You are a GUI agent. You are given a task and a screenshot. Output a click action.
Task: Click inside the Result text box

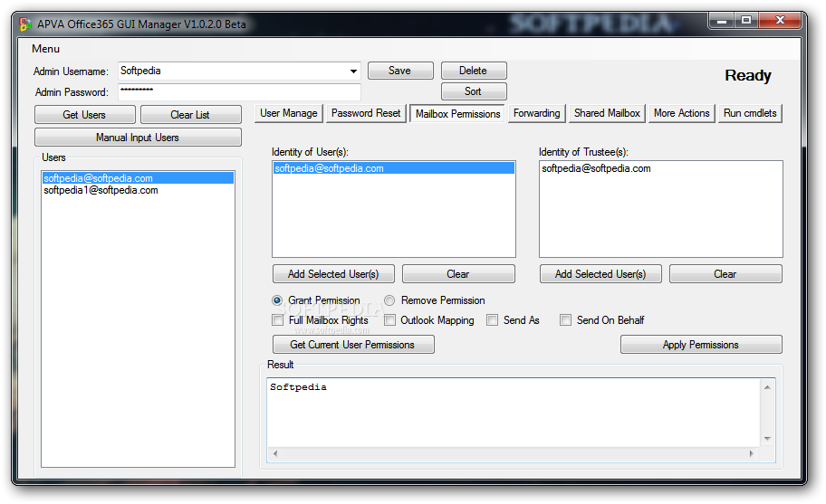pyautogui.click(x=514, y=413)
